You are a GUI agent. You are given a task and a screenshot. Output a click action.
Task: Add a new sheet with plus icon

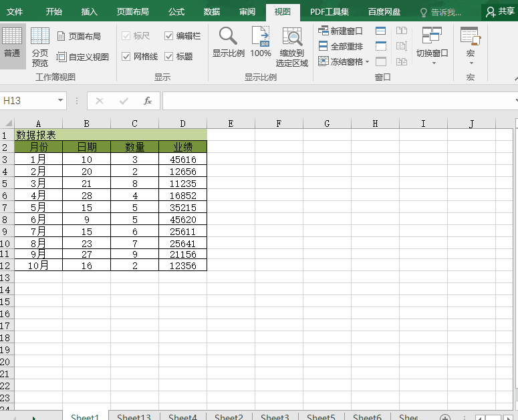coord(445,417)
